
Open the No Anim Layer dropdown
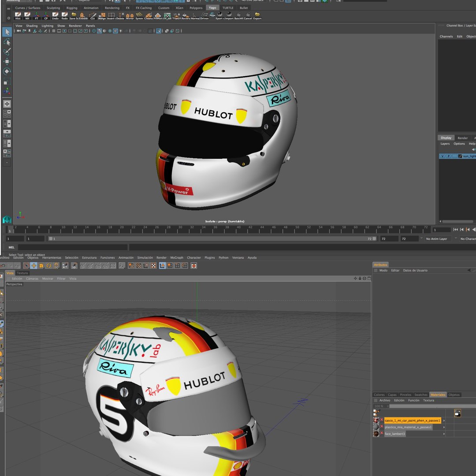(439, 238)
